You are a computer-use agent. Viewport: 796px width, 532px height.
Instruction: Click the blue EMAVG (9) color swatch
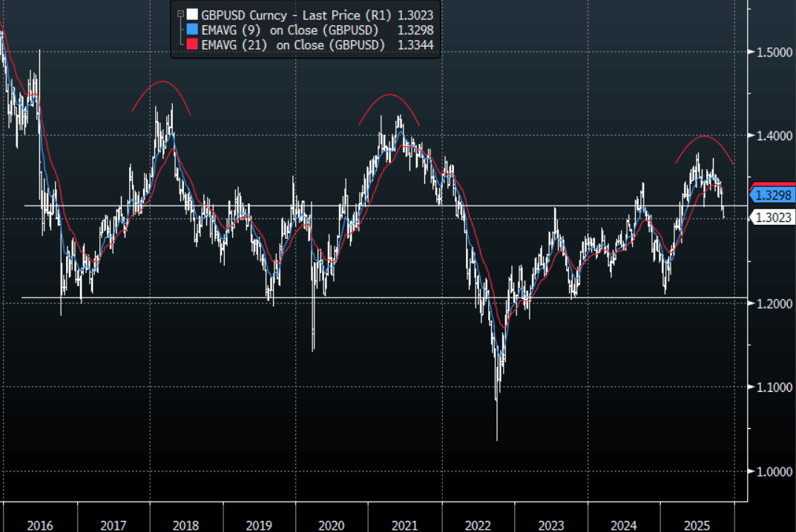[x=192, y=30]
